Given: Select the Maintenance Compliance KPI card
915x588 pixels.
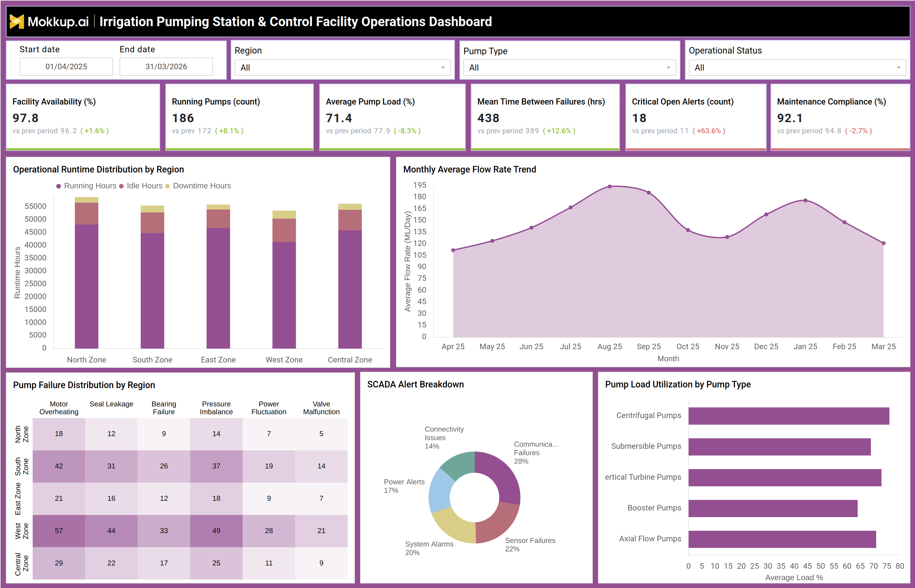Looking at the screenshot, I should tap(840, 117).
